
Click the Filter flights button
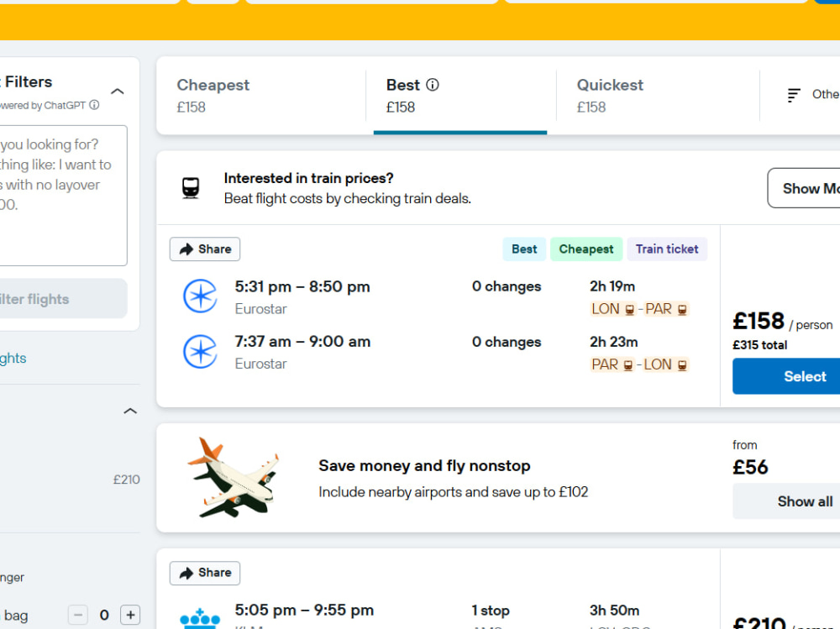coord(63,298)
